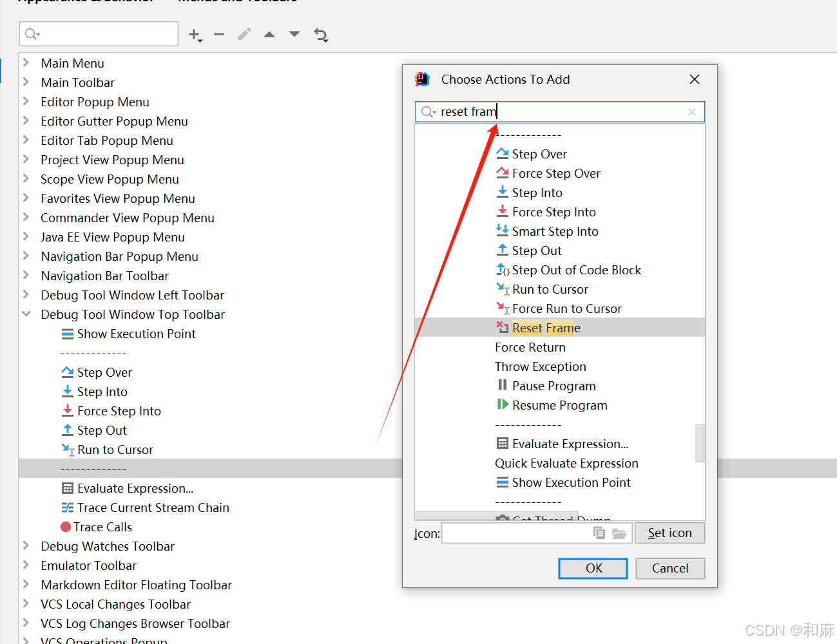837x644 pixels.
Task: Select the Step Out of Code Block icon
Action: [505, 269]
